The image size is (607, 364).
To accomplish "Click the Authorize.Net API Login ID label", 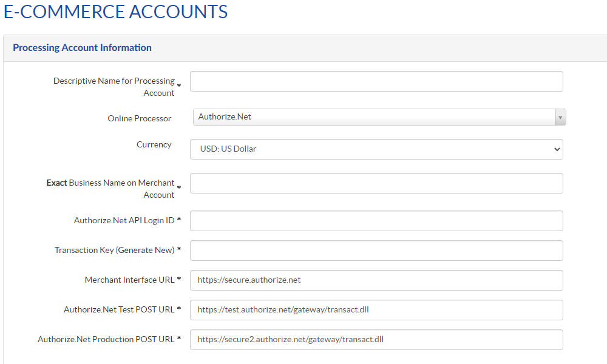I will pyautogui.click(x=124, y=220).
